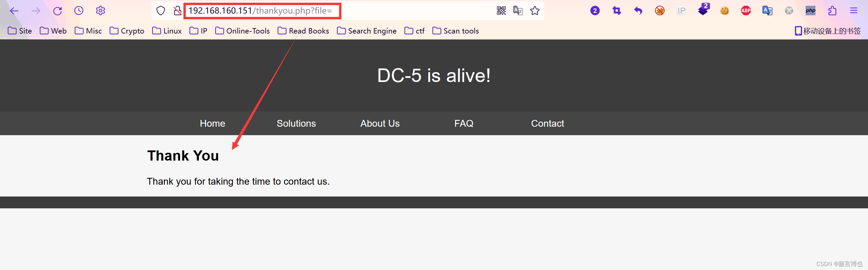
Task: Click the browser forward arrow
Action: [x=36, y=11]
